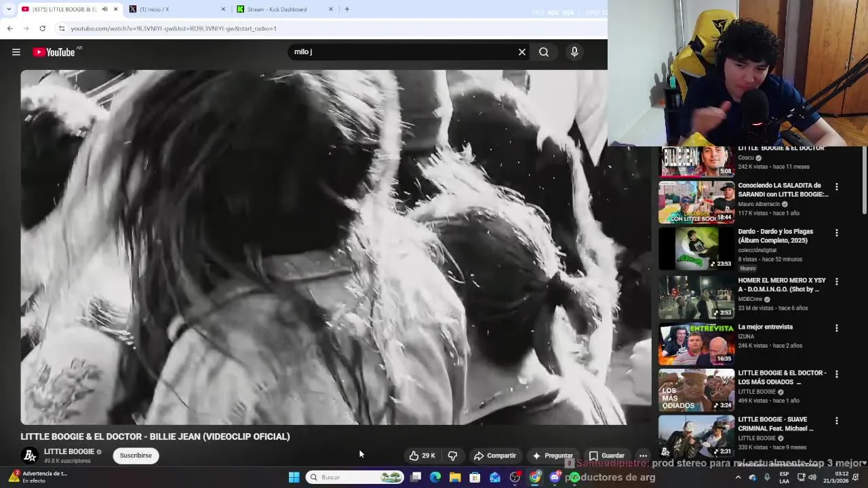The width and height of the screenshot is (868, 488).
Task: Click the browser forward arrow
Action: pyautogui.click(x=26, y=28)
